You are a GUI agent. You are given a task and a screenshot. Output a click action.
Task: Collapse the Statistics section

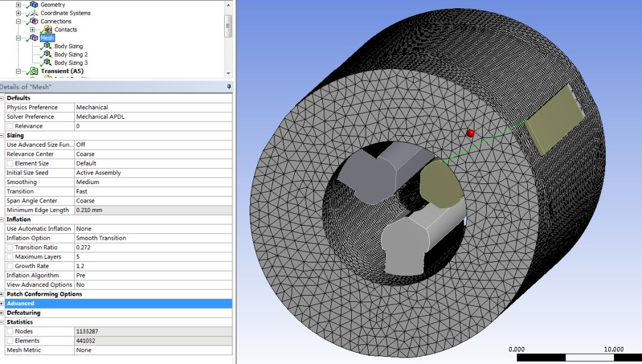coord(2,322)
